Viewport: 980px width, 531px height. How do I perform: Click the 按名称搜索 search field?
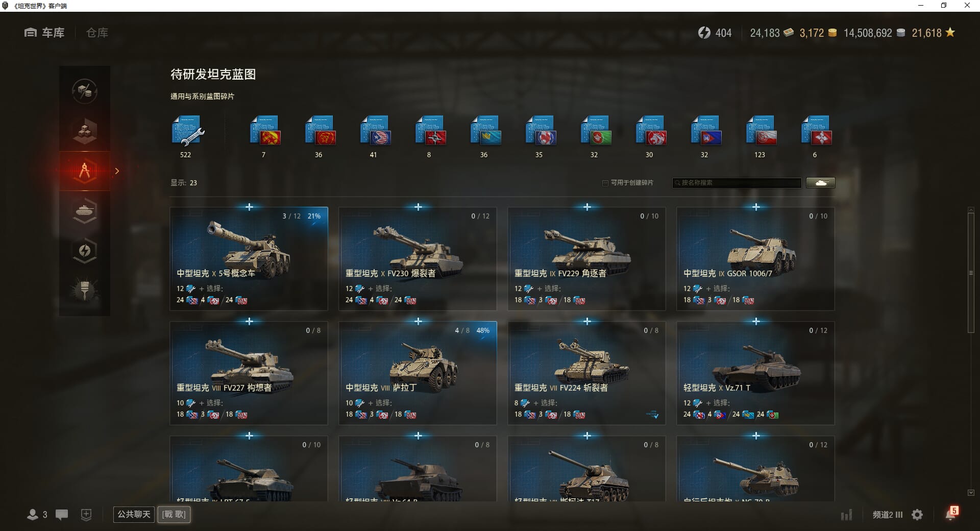tap(737, 183)
